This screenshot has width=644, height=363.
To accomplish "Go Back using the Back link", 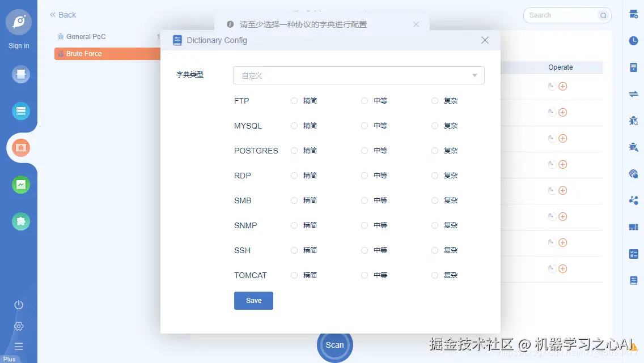I will (62, 14).
